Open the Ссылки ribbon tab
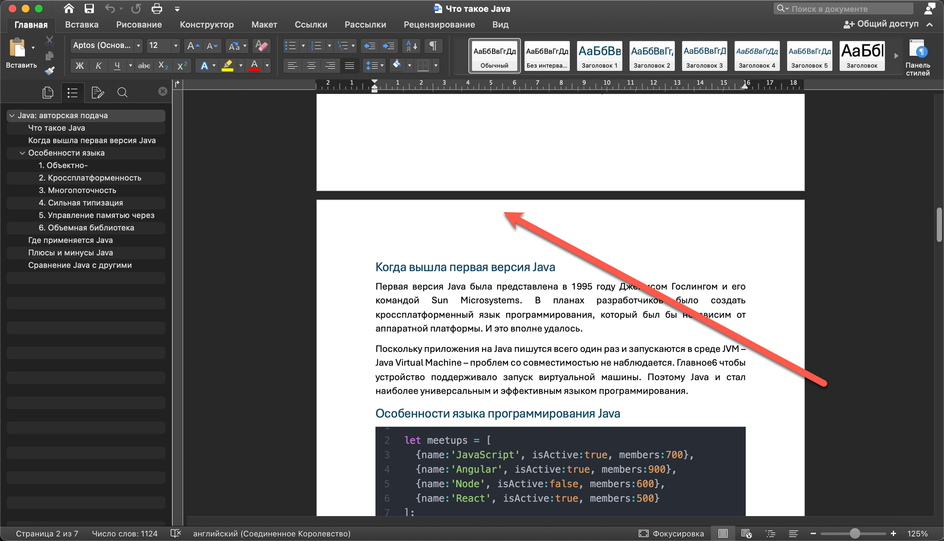The height and width of the screenshot is (541, 944). (311, 25)
